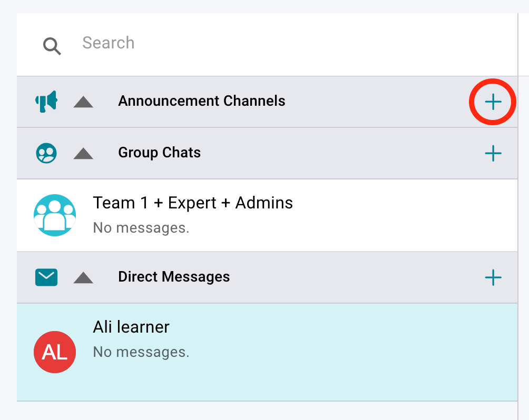Start a new direct message
Screen dimensions: 529x420
pyautogui.click(x=493, y=277)
